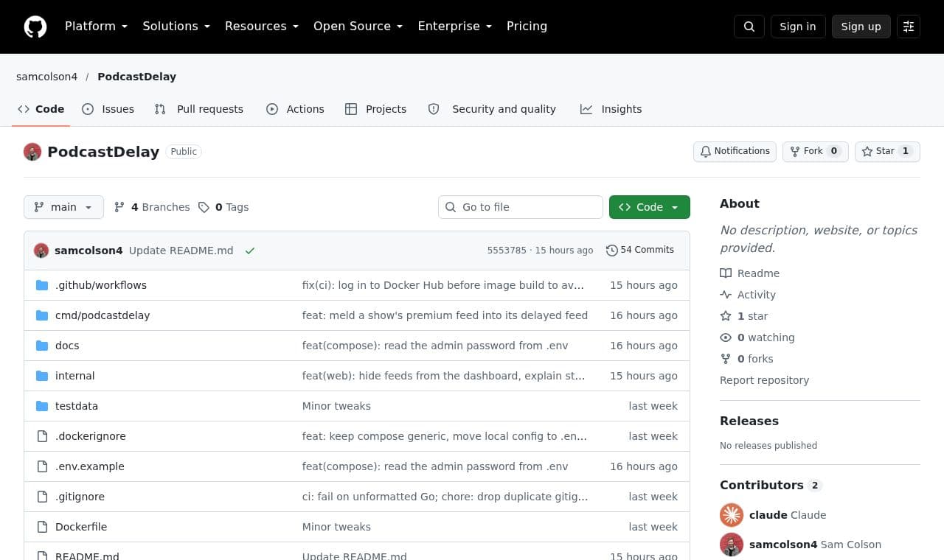Expand the Resources menu
The width and height of the screenshot is (944, 560).
click(x=262, y=27)
